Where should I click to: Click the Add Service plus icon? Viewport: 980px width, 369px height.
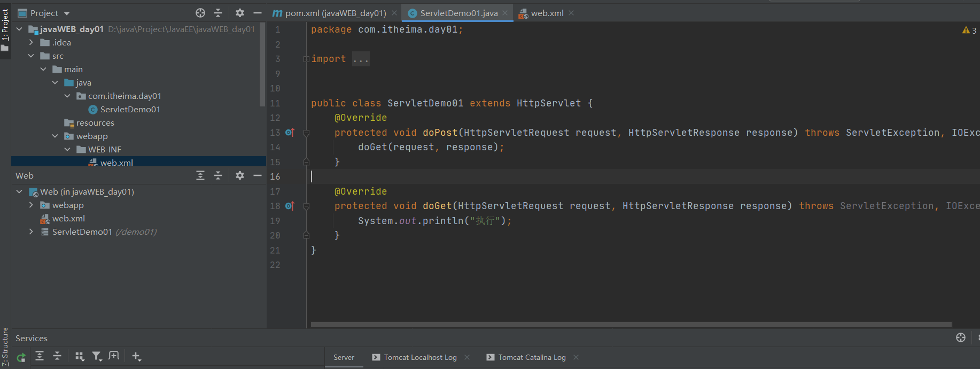(136, 356)
